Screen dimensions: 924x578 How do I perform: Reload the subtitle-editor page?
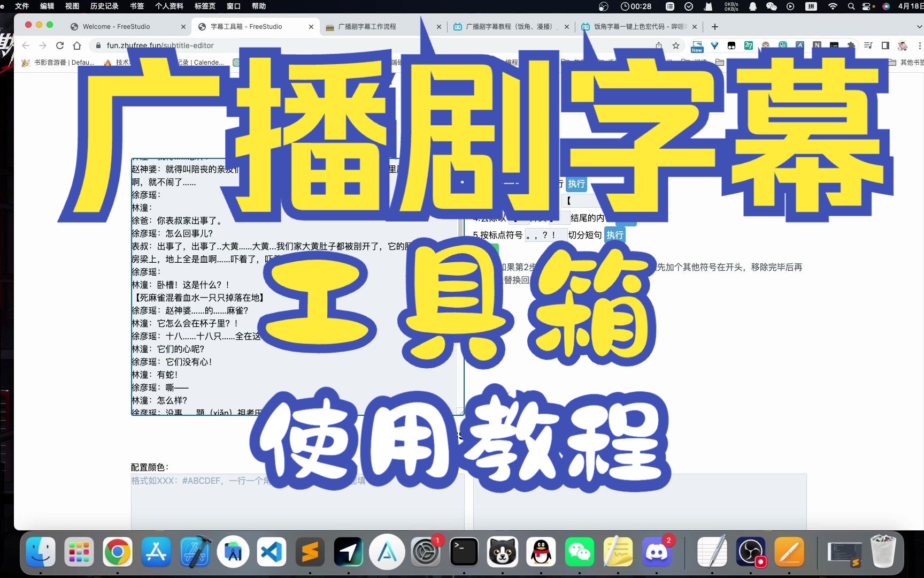pyautogui.click(x=60, y=45)
